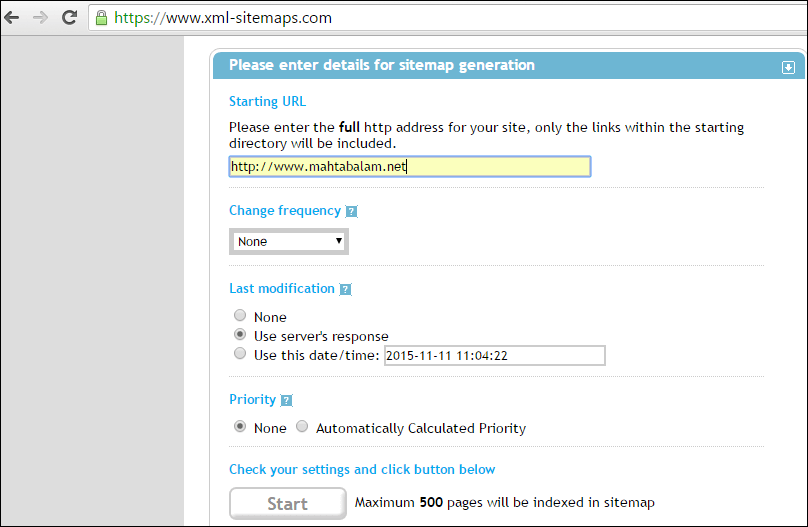Click the browser Back arrow
The width and height of the screenshot is (808, 527).
click(x=11, y=18)
